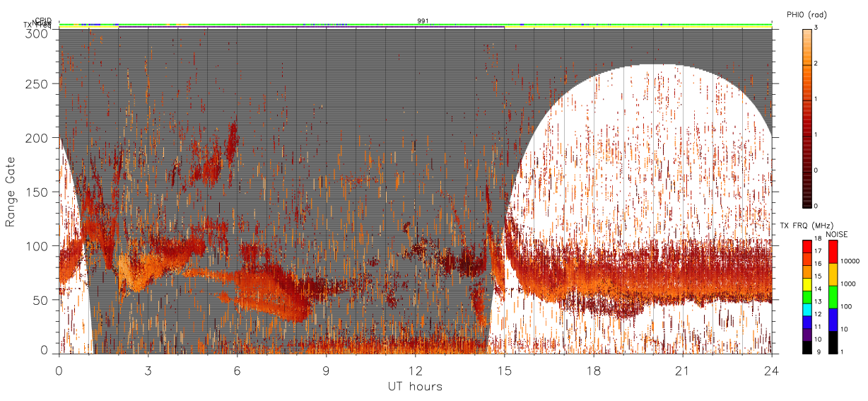The width and height of the screenshot is (868, 401).
Task: Pick the blue NOISE legend swatch
Action: pos(833,320)
